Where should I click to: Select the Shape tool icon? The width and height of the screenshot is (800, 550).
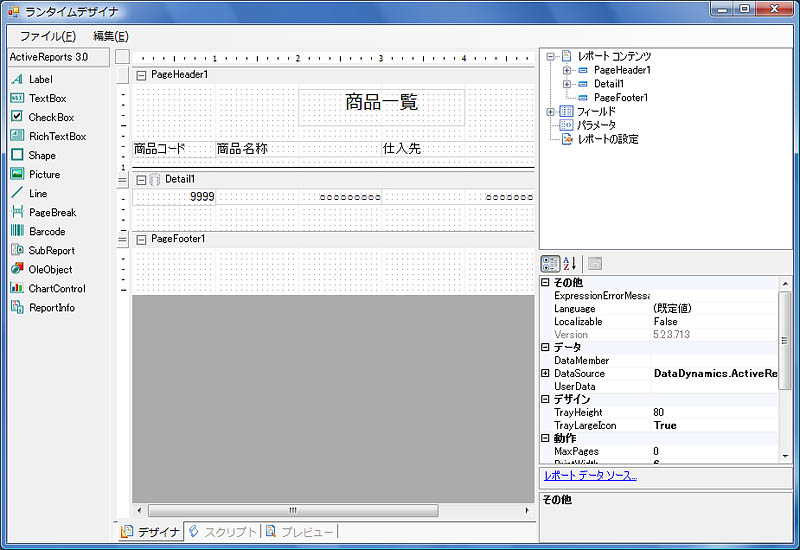pos(17,155)
